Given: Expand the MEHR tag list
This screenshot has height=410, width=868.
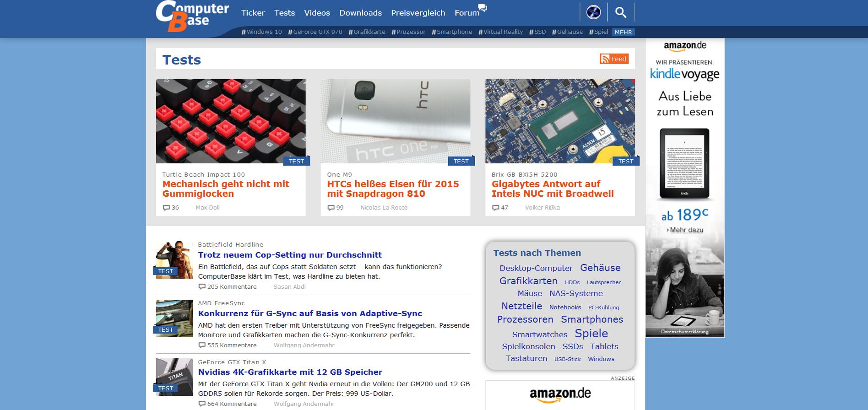Looking at the screenshot, I should pyautogui.click(x=623, y=32).
